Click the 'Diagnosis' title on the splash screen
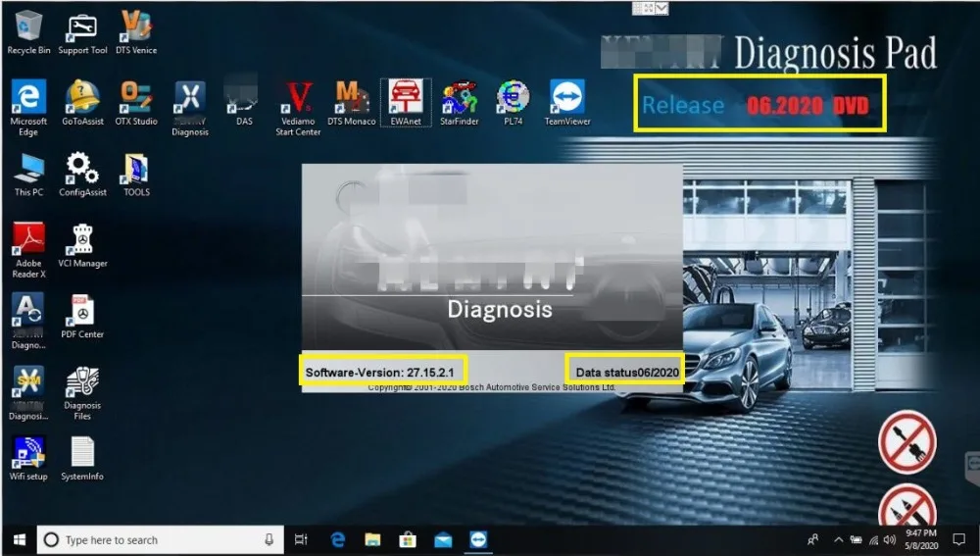The image size is (980, 556). click(500, 310)
